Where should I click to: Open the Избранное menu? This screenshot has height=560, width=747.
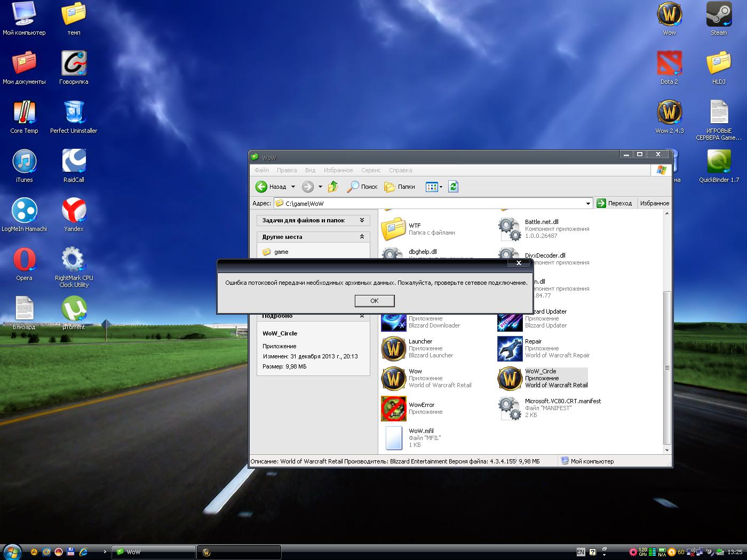(x=338, y=170)
